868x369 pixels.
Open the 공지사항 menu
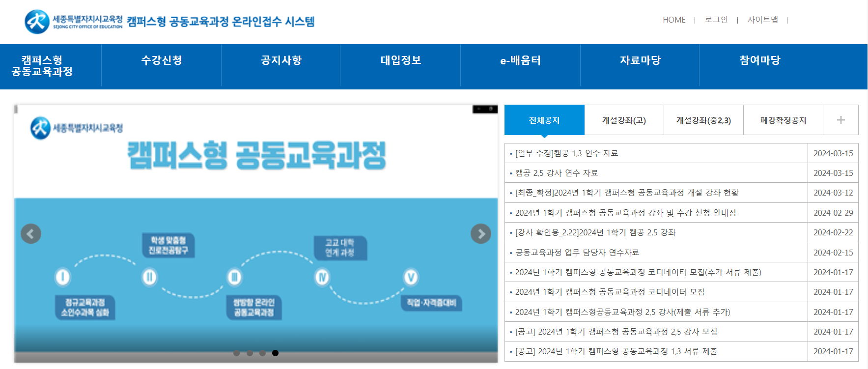(281, 60)
